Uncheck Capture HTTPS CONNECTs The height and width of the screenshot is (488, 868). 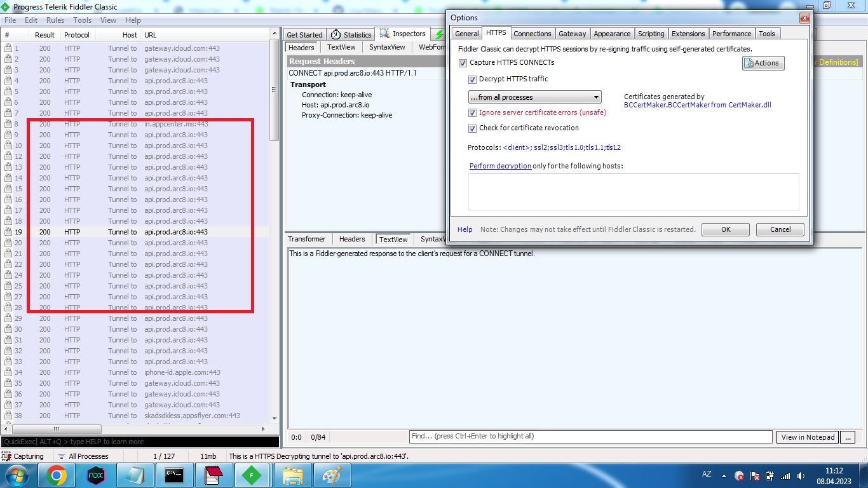tap(463, 63)
